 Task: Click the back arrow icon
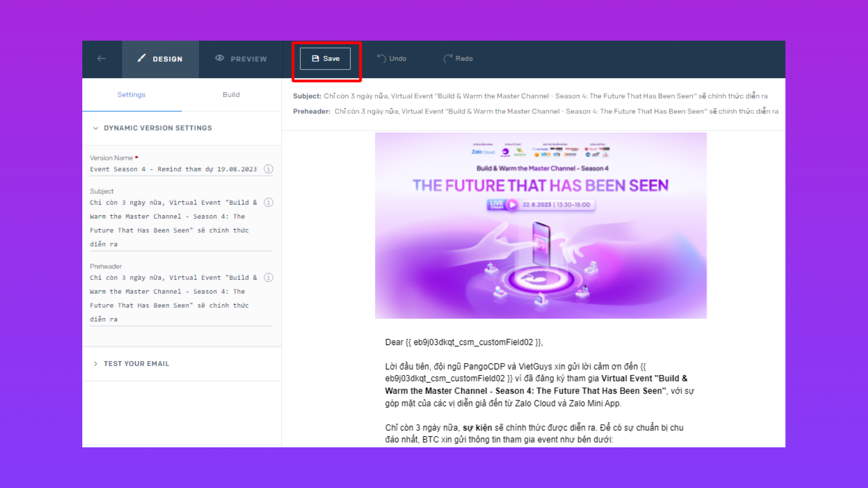pyautogui.click(x=102, y=58)
